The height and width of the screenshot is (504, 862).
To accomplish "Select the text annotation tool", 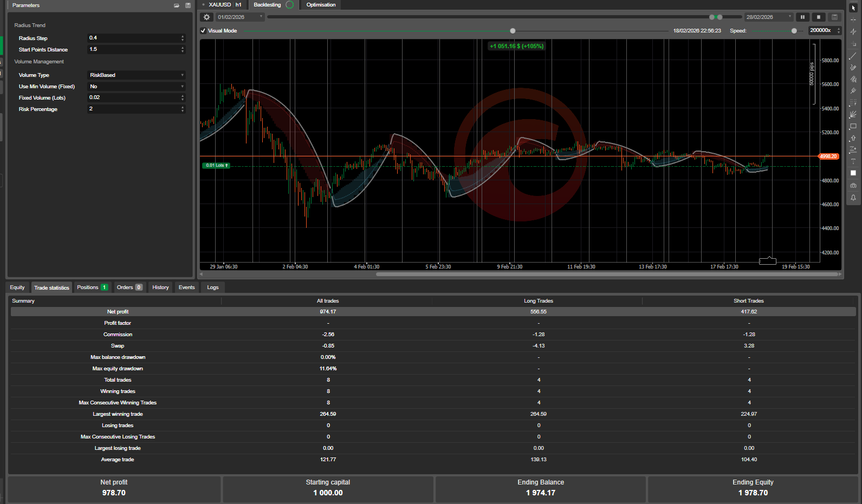I will click(853, 161).
